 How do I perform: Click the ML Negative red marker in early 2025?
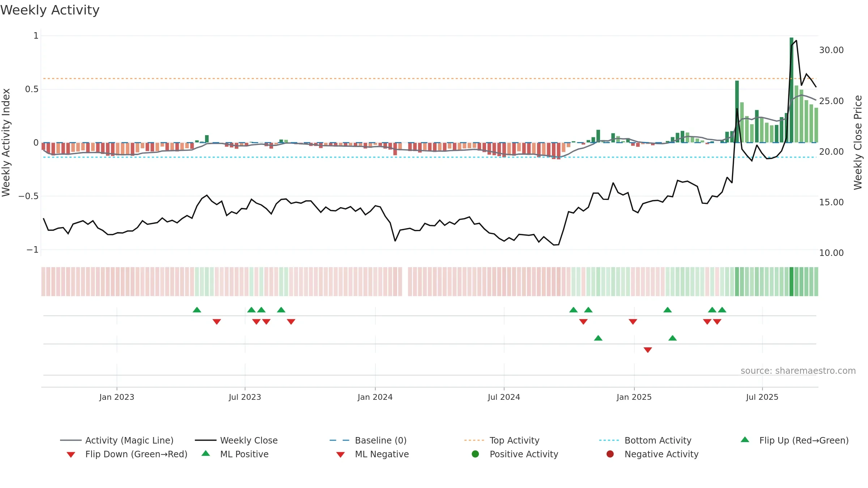click(648, 350)
